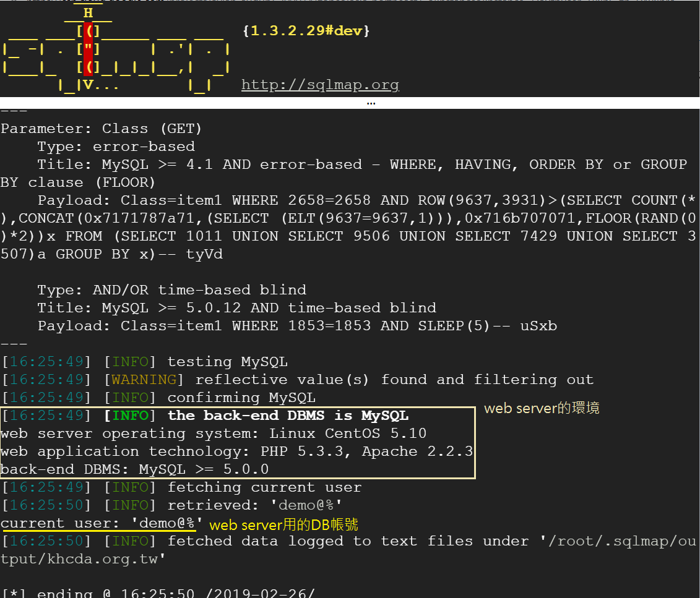Click the 'fetching current user' log line
Viewport: 700px width, 598px height.
pyautogui.click(x=182, y=487)
